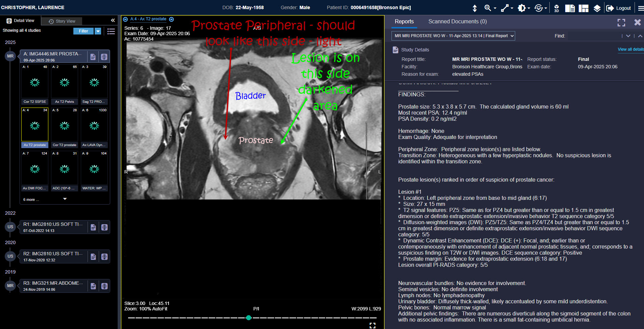This screenshot has width=644, height=329.
Task: Click the reset/rotate viewport tool
Action: tap(539, 8)
